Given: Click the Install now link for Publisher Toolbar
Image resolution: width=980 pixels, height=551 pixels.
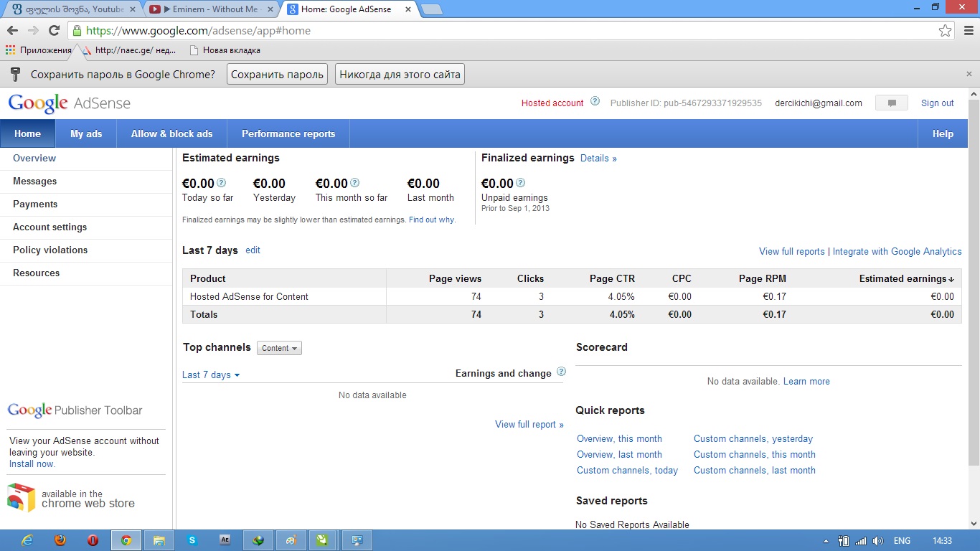Looking at the screenshot, I should [32, 464].
